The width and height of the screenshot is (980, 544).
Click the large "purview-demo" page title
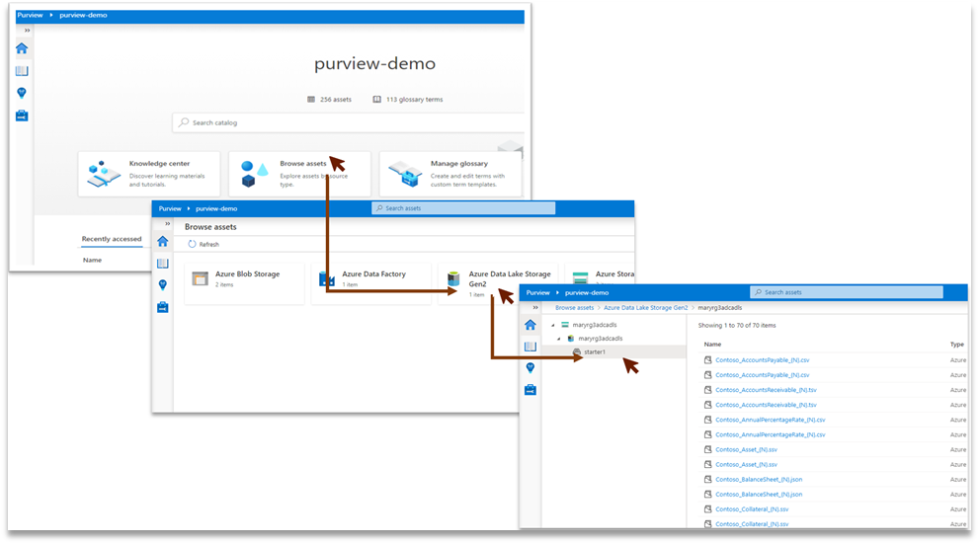[x=375, y=63]
